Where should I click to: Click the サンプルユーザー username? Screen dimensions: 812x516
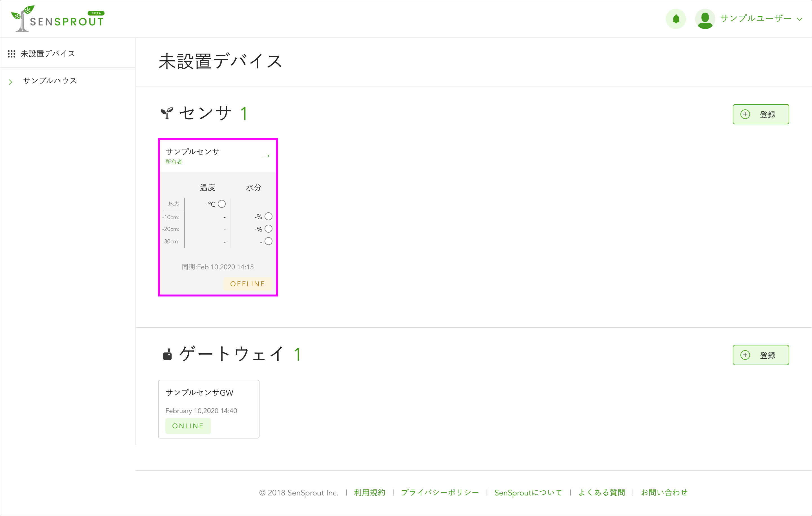tap(755, 18)
